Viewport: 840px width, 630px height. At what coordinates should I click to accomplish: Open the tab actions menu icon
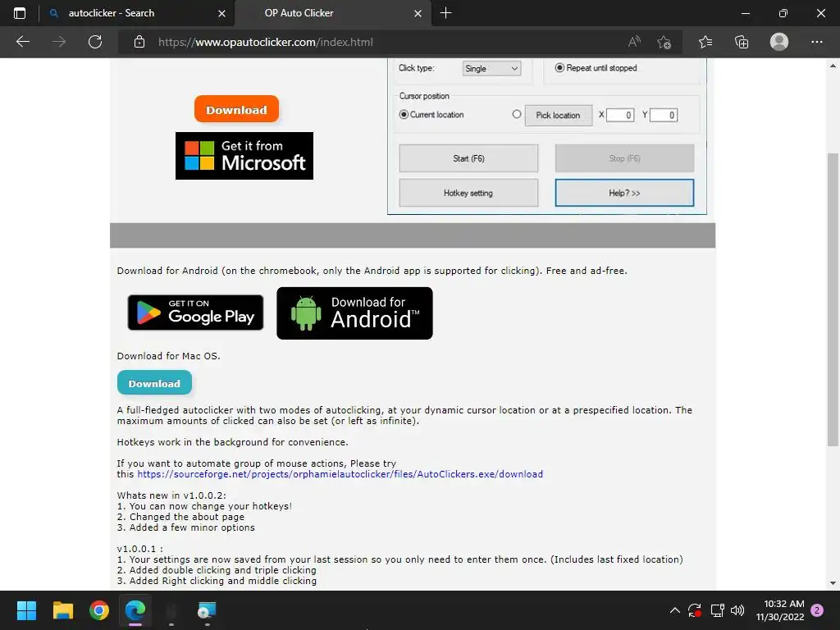20,13
